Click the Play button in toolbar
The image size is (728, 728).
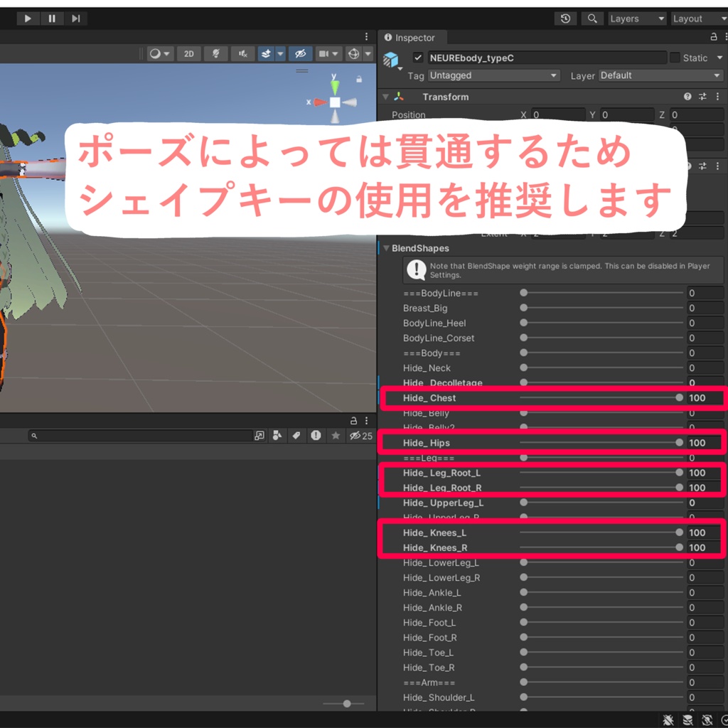pos(28,18)
